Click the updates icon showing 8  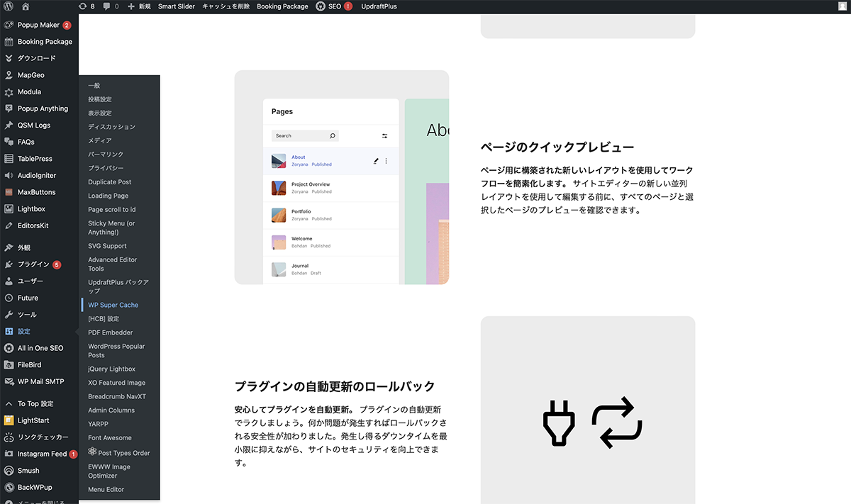(87, 6)
